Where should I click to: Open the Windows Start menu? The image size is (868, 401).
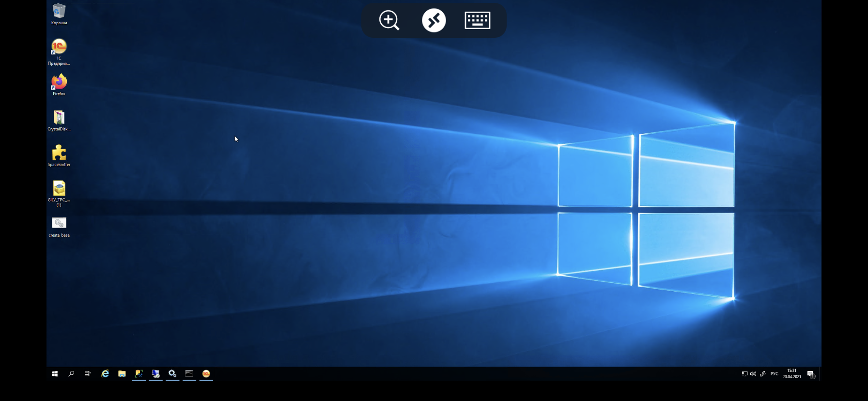pyautogui.click(x=55, y=374)
